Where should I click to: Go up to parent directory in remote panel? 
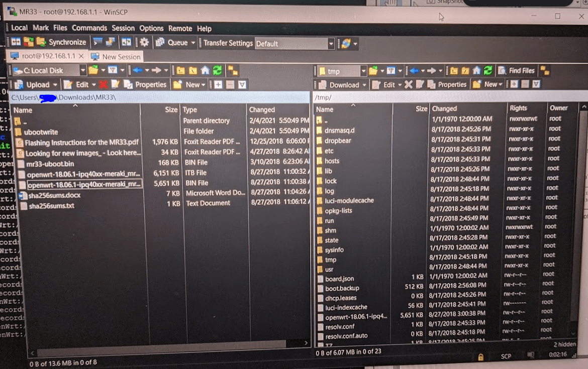tap(453, 70)
